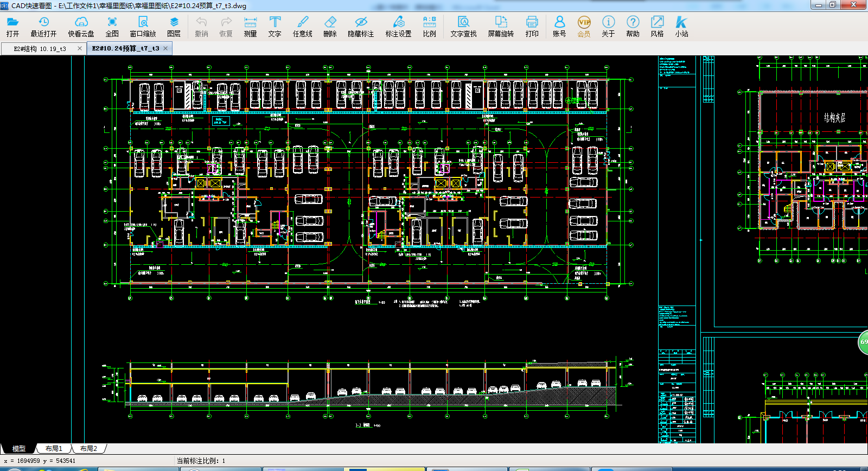
Task: Close the E2#结构 10.19_t3 tab
Action: tap(80, 49)
